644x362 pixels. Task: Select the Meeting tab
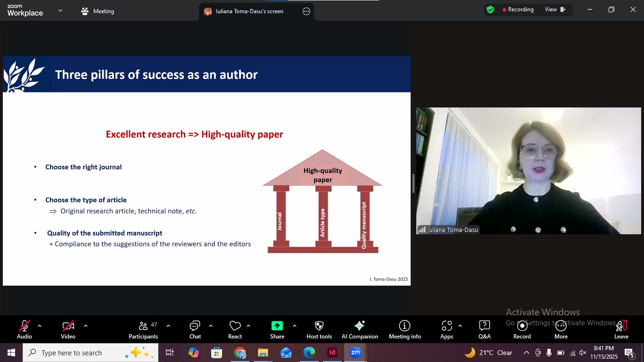point(98,11)
